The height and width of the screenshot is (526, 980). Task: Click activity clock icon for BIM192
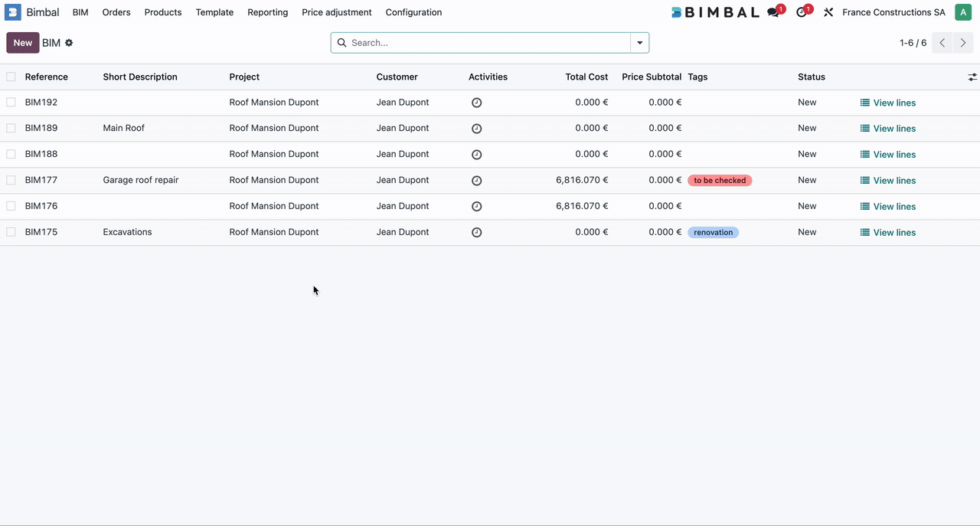click(476, 103)
